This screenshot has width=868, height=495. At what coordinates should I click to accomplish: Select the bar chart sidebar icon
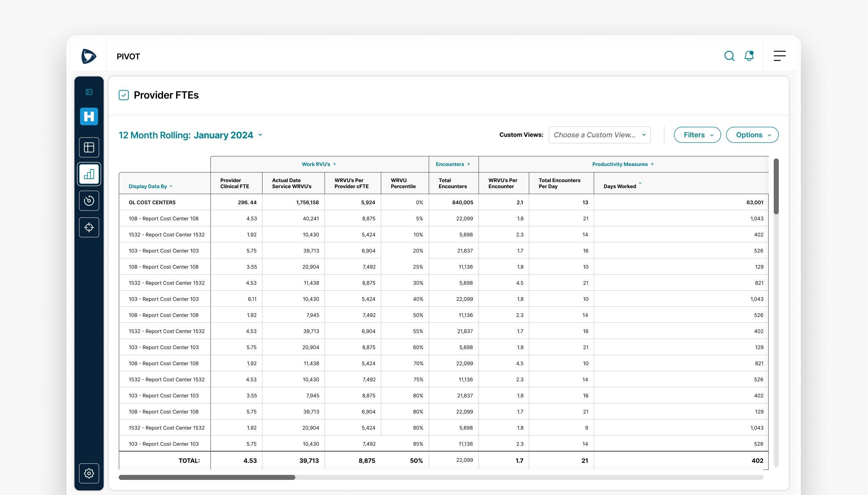[89, 174]
